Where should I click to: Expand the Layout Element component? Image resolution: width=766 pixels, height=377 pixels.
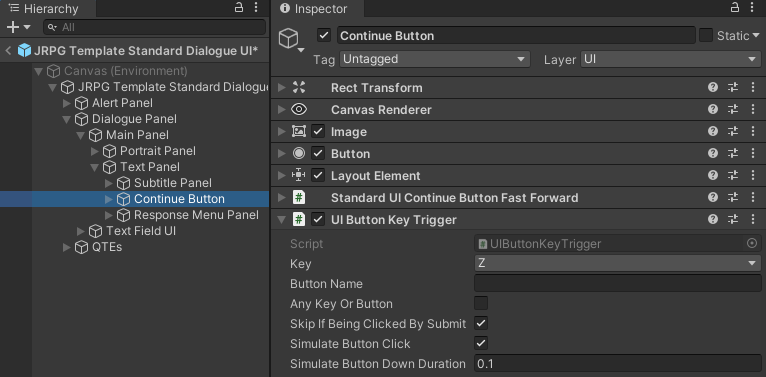click(x=281, y=175)
